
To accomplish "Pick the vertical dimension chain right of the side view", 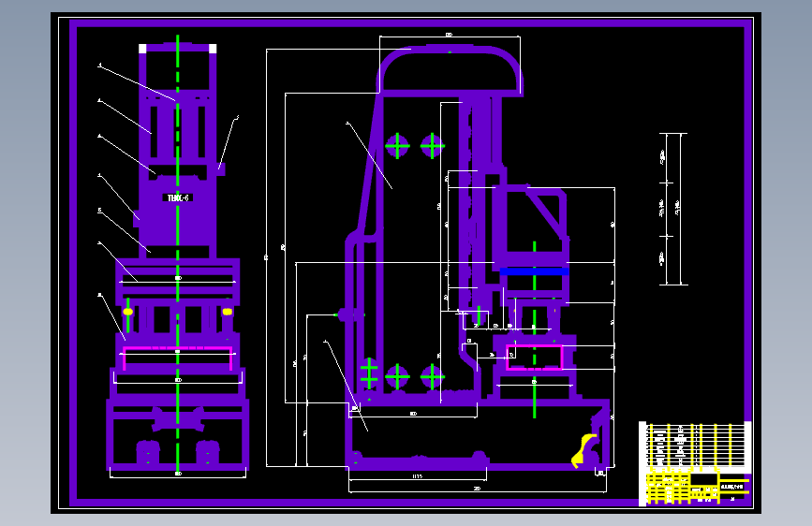I will click(x=672, y=209).
